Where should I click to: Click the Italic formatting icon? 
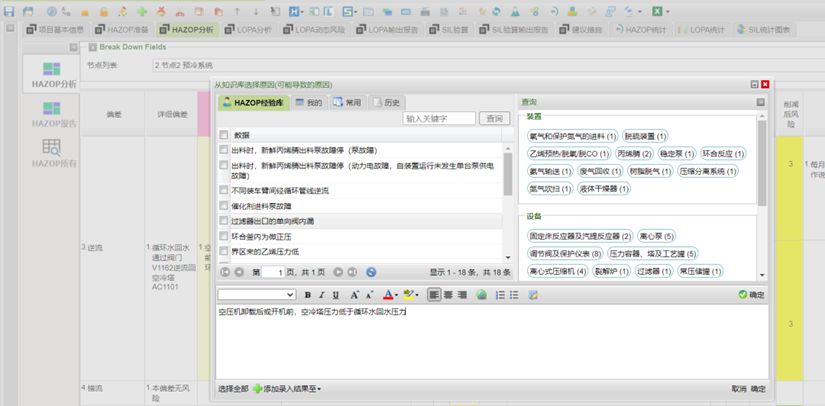(322, 295)
